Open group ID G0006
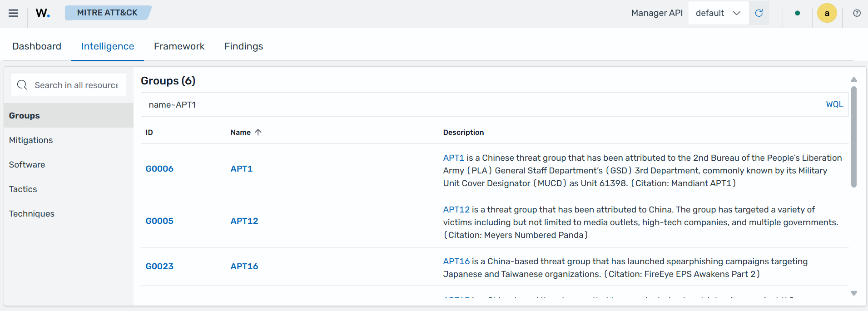 (159, 169)
